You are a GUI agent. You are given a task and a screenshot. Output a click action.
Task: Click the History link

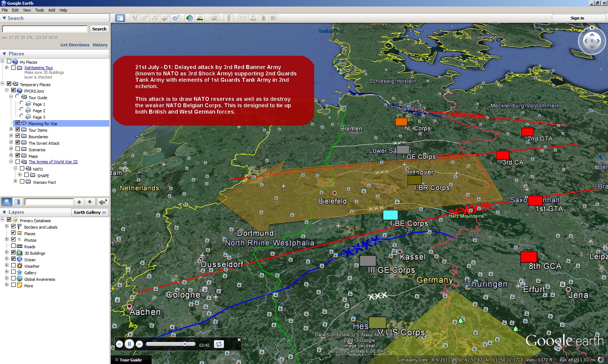point(100,45)
